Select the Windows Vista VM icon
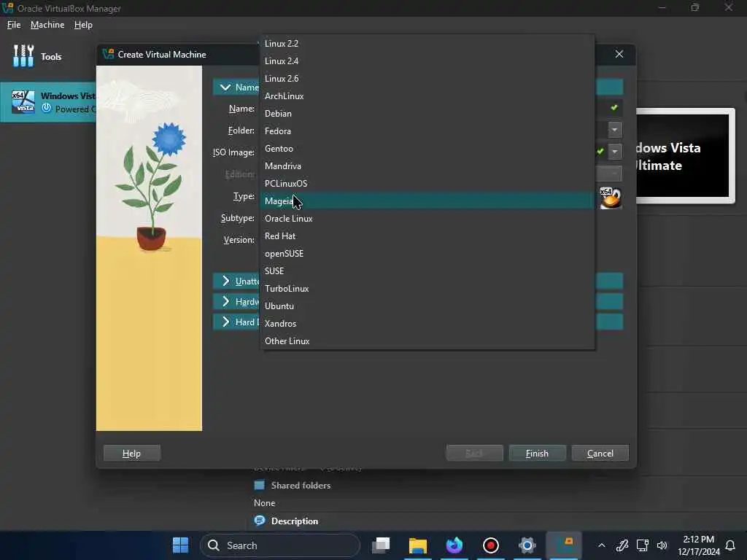Screen dimensions: 747x560 (23, 102)
